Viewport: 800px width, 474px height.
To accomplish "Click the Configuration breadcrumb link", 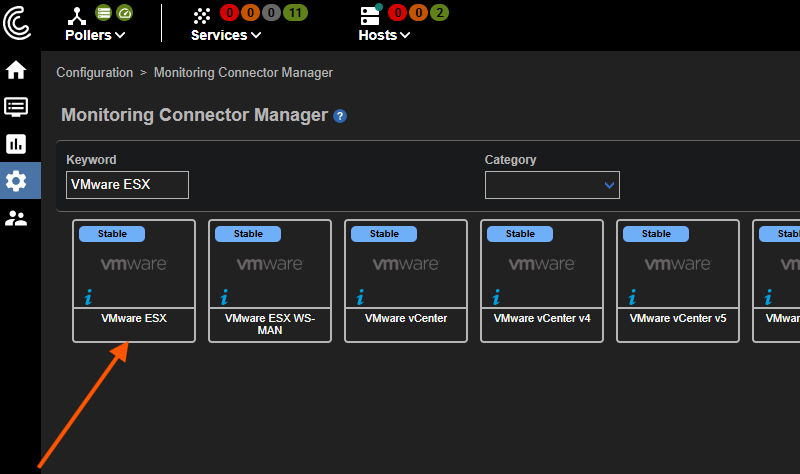I will (x=94, y=73).
